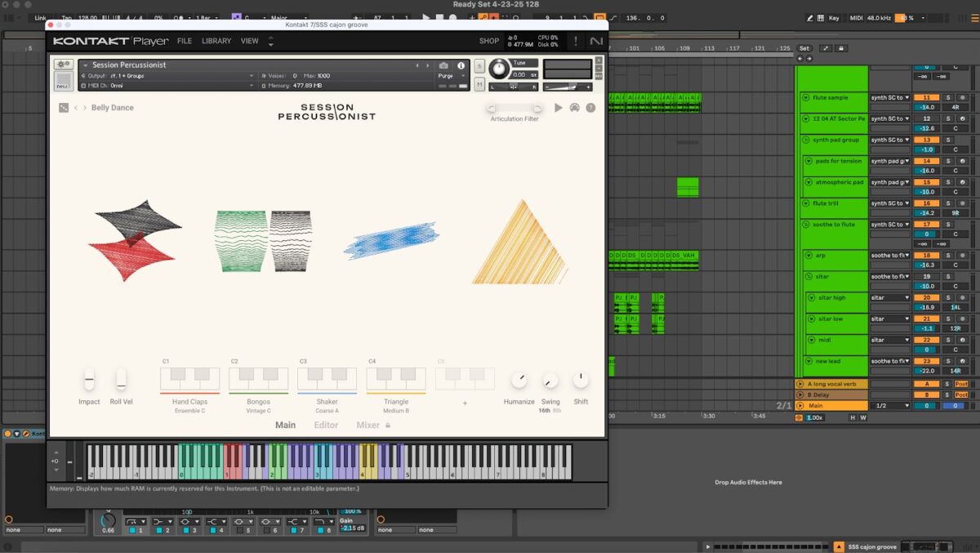
Task: Turn the Shift knob
Action: pos(581,380)
